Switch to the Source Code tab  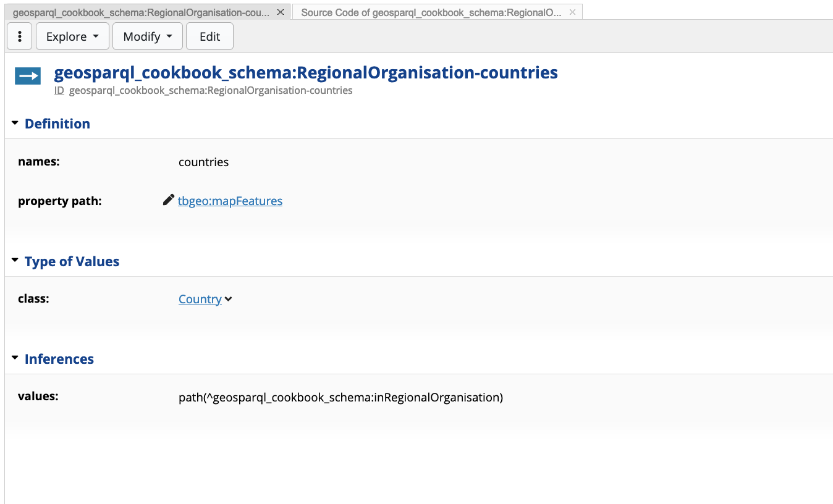point(431,12)
